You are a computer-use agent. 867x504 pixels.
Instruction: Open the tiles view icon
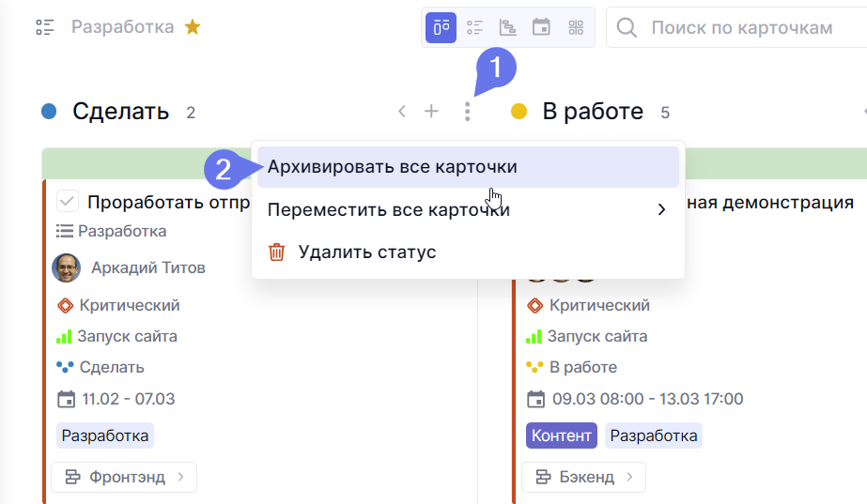pos(575,27)
